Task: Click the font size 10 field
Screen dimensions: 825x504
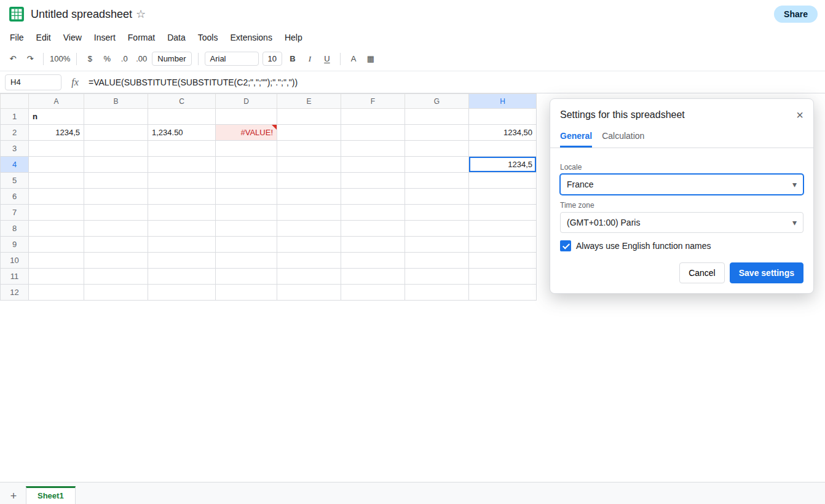Action: click(x=272, y=59)
